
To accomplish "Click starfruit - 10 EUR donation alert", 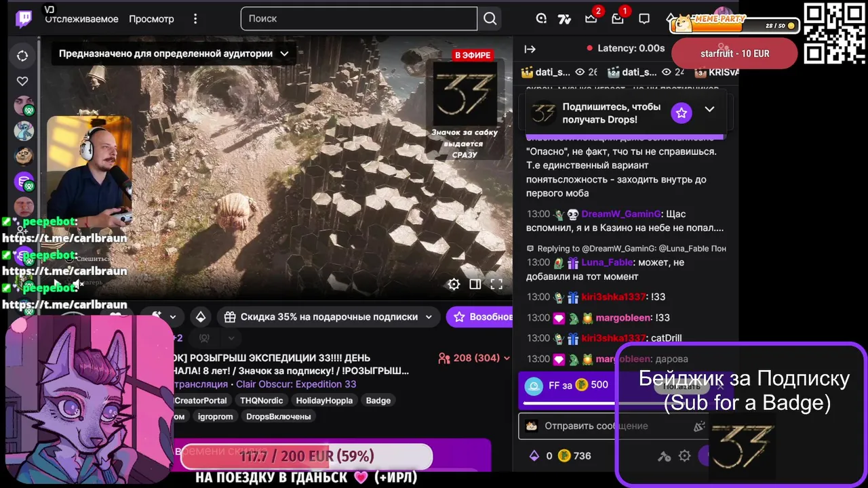I will click(x=734, y=54).
